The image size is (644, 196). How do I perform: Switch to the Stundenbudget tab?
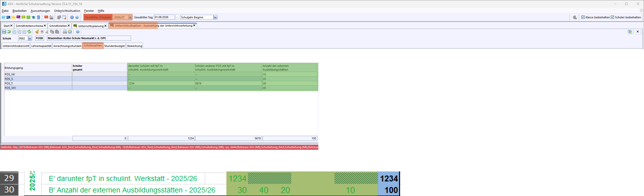click(114, 46)
